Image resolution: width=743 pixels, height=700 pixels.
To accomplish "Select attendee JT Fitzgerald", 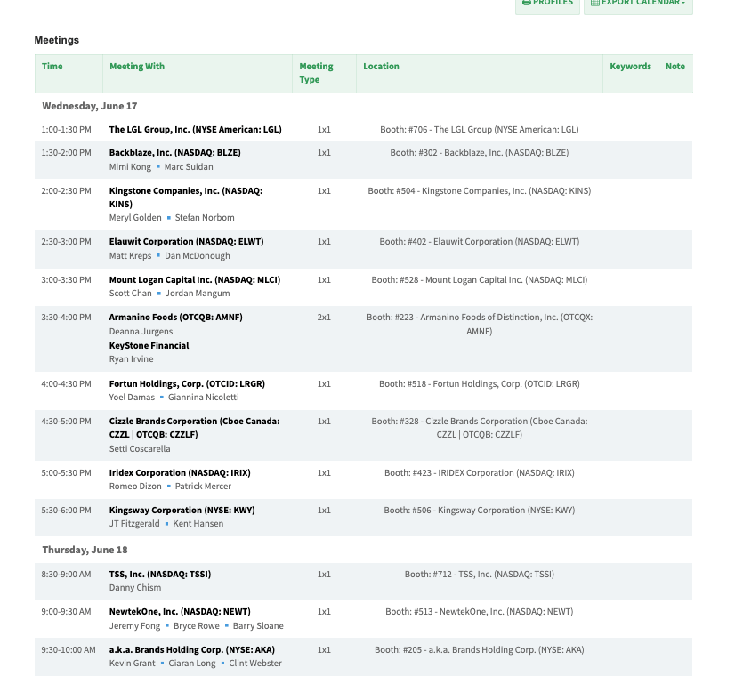I will pyautogui.click(x=134, y=523).
